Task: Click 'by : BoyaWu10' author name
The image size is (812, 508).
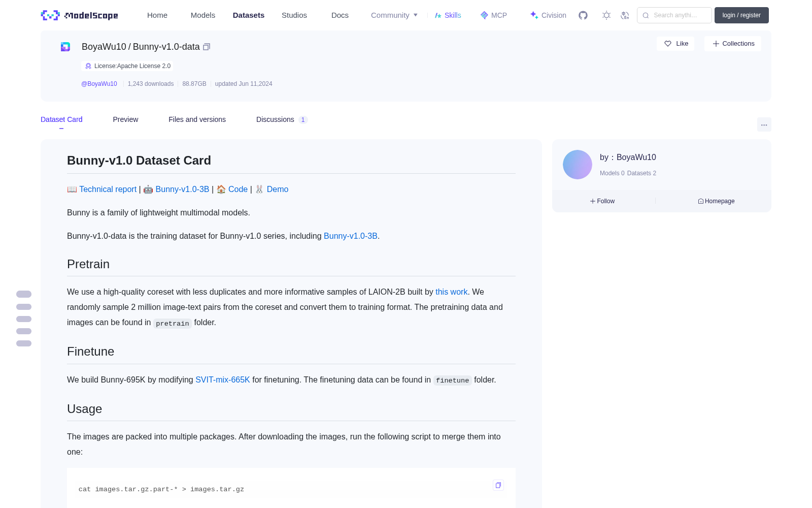Action: (x=628, y=157)
